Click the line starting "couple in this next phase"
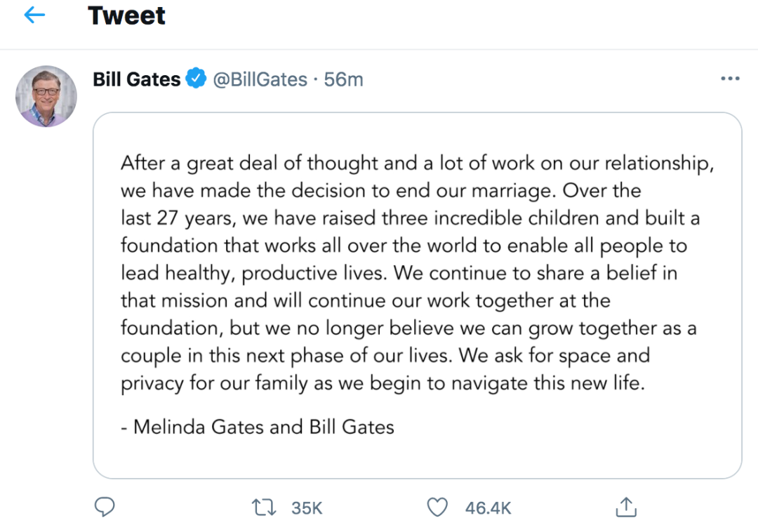758x532 pixels. pyautogui.click(x=385, y=356)
